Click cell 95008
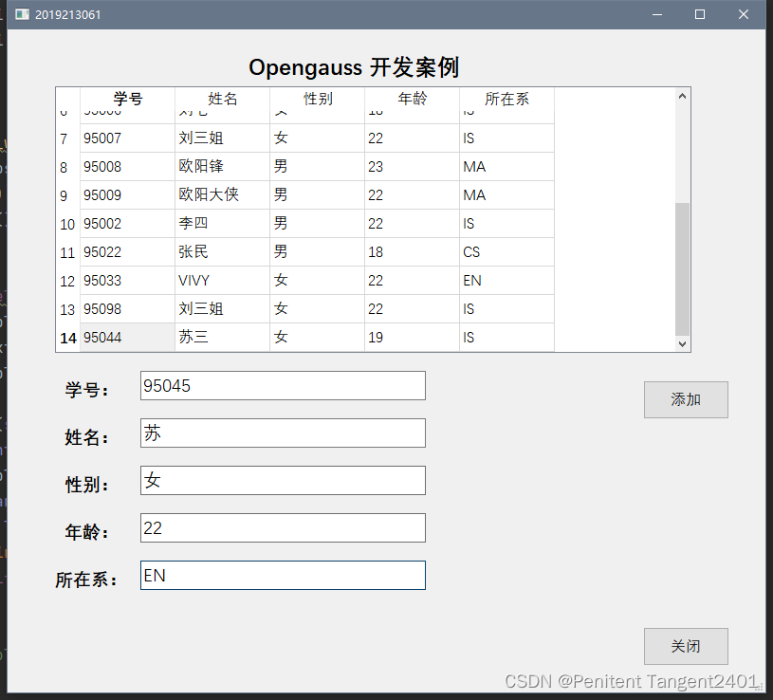Screen dimensions: 773x700 pyautogui.click(x=128, y=167)
